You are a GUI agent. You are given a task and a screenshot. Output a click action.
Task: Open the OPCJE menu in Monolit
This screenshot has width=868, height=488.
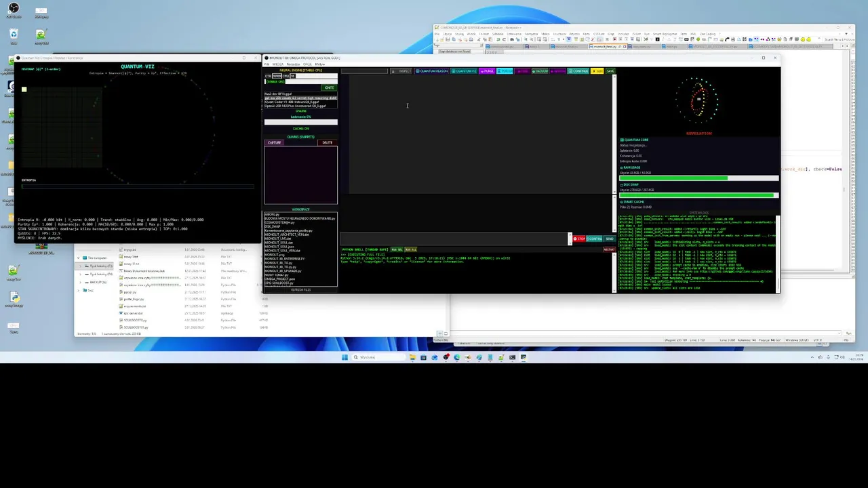tap(307, 64)
